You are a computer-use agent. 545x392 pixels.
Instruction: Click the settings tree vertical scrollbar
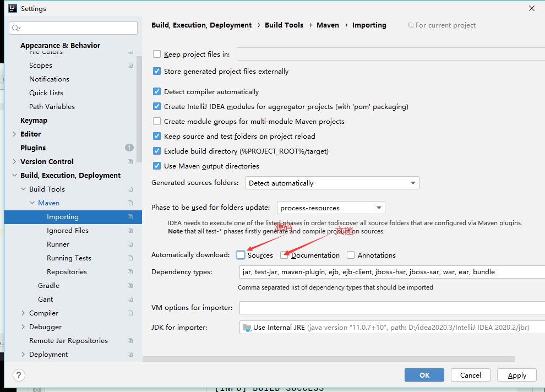pos(139,109)
